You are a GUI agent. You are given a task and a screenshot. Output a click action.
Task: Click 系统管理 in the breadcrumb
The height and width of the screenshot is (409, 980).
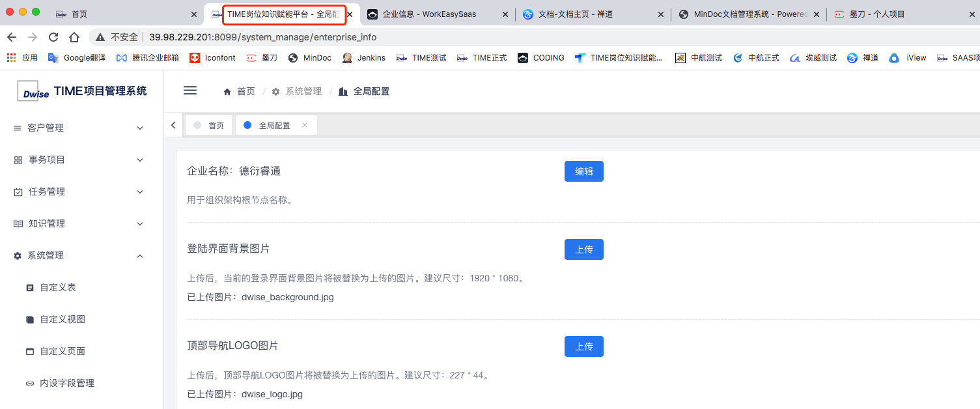(297, 91)
